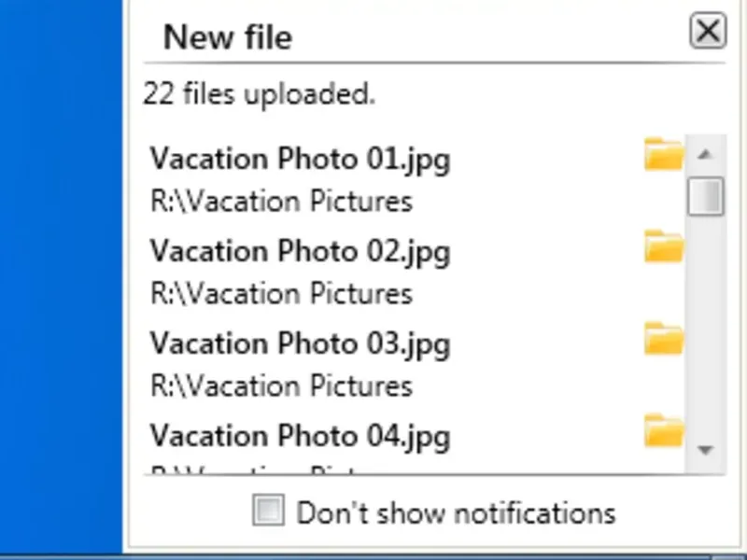Enable the Don't show notifications checkbox
747x560 pixels.
(x=269, y=511)
